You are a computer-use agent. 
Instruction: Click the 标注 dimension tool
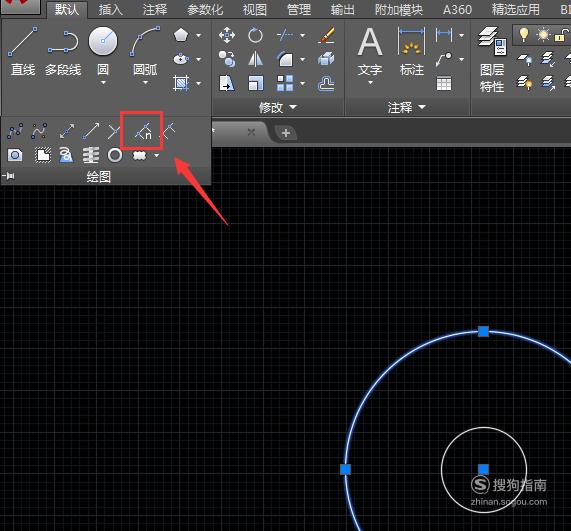(x=412, y=51)
